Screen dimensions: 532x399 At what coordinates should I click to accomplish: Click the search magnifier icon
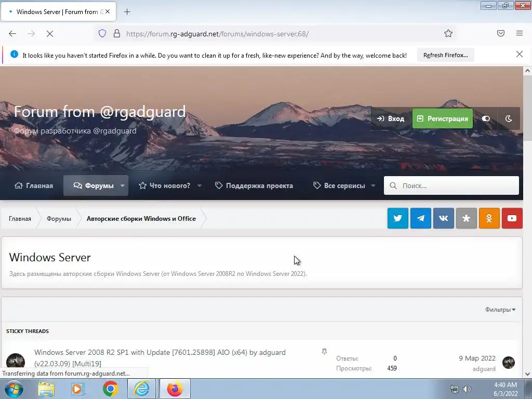(x=393, y=185)
